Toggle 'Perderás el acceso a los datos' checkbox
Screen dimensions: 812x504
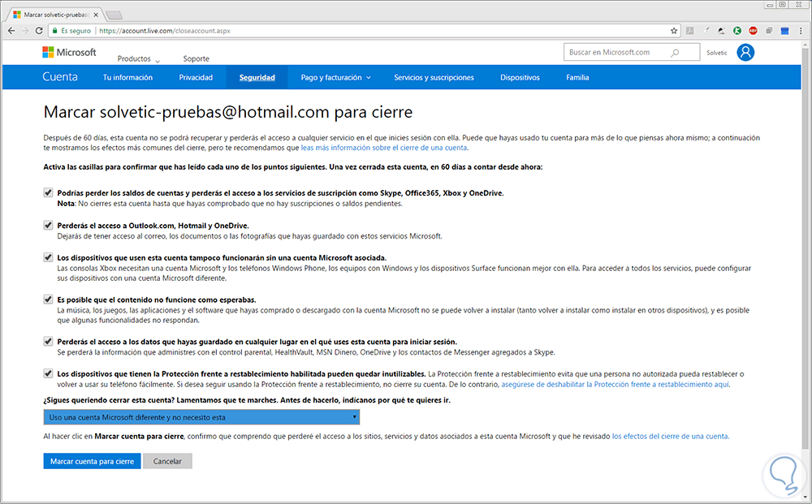pos(48,341)
